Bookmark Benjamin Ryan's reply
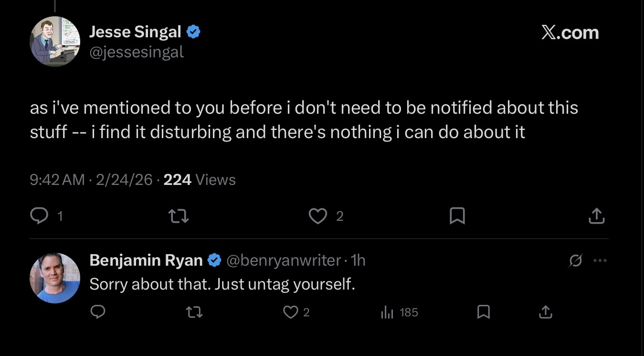The image size is (644, 356). point(483,312)
